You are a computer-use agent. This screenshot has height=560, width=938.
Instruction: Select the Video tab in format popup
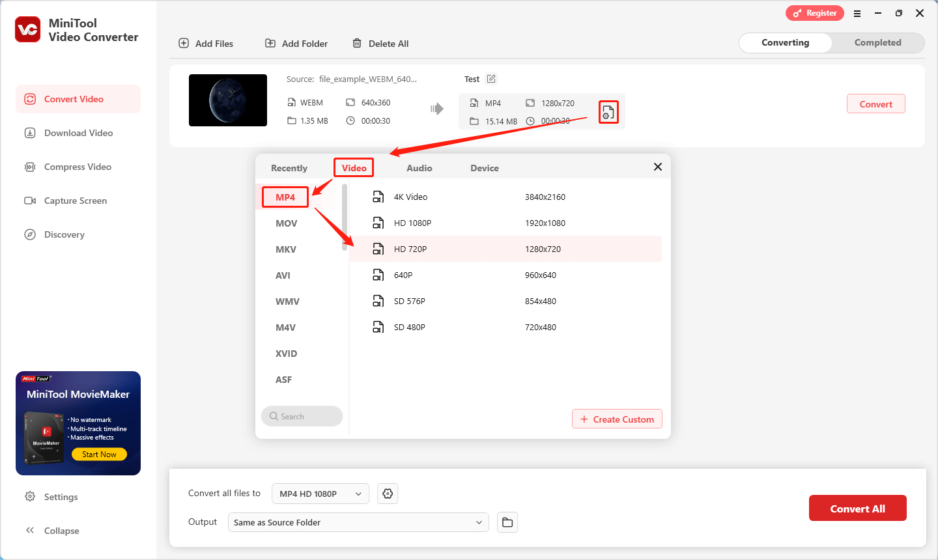coord(354,168)
